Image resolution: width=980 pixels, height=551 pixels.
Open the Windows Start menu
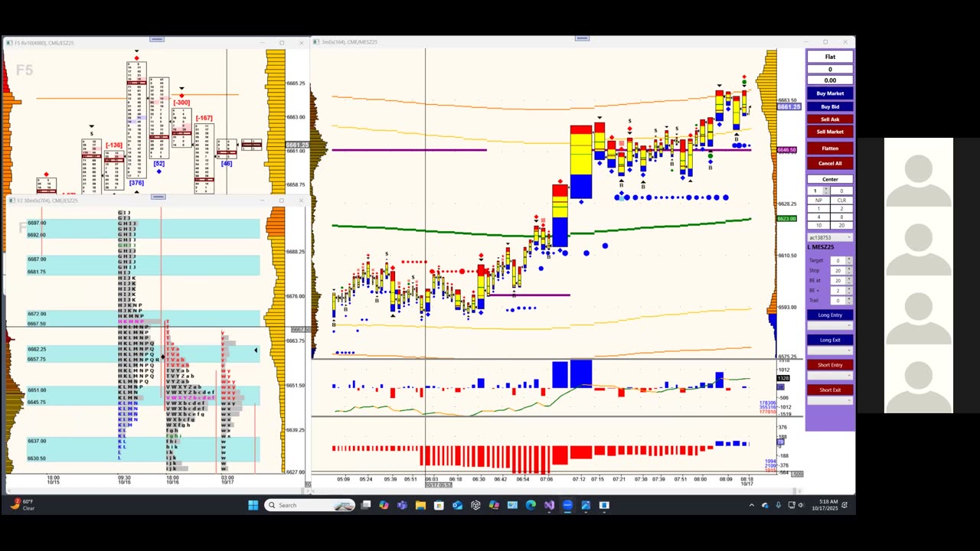click(x=253, y=505)
